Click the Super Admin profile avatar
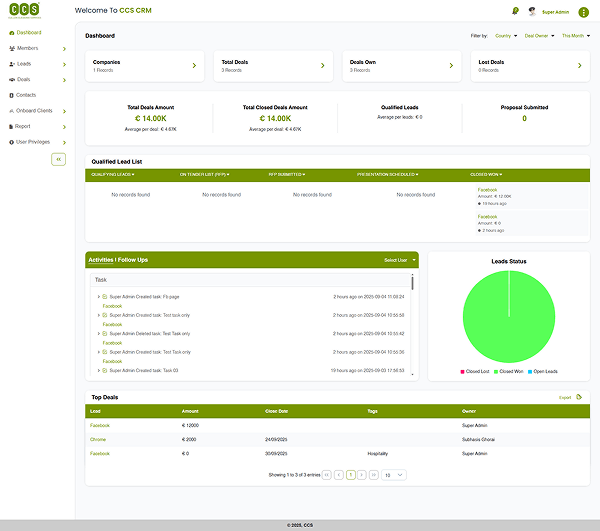The width and height of the screenshot is (600, 531). tap(533, 12)
